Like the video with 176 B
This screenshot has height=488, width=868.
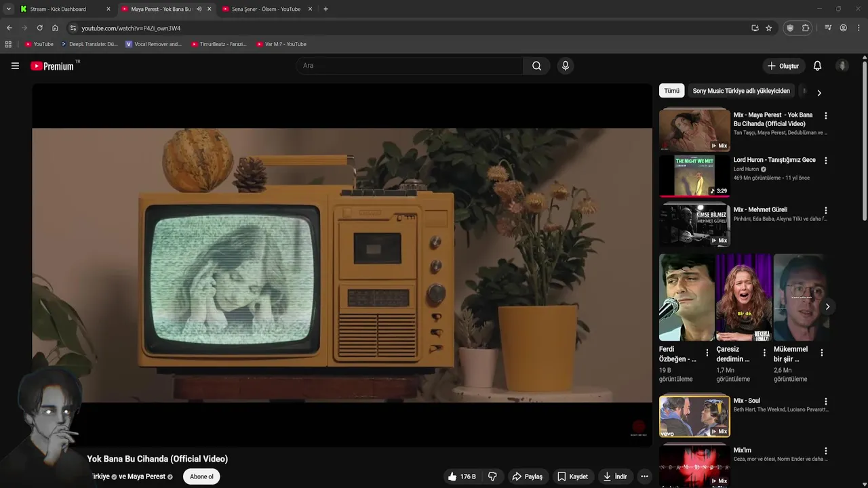coord(461,476)
